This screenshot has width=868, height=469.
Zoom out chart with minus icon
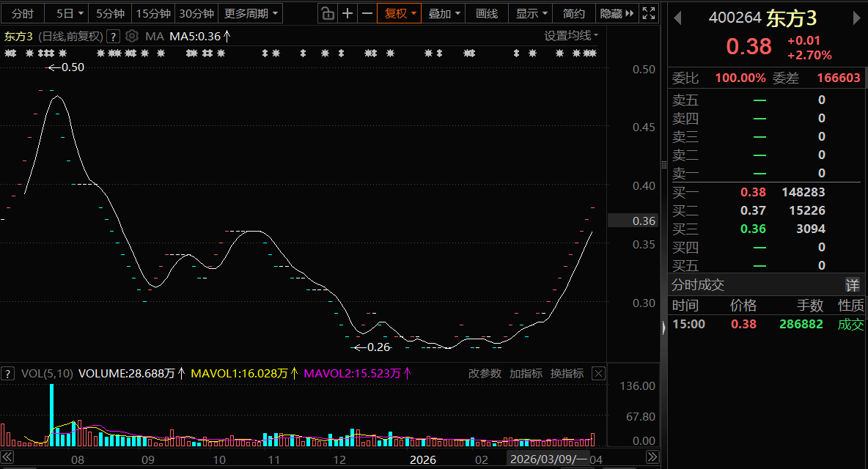[x=367, y=13]
